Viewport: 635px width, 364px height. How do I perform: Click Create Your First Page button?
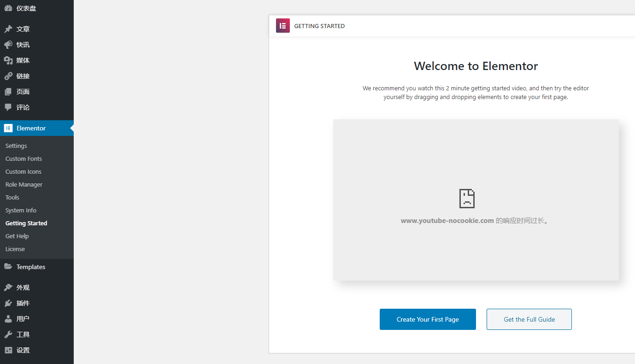(428, 319)
